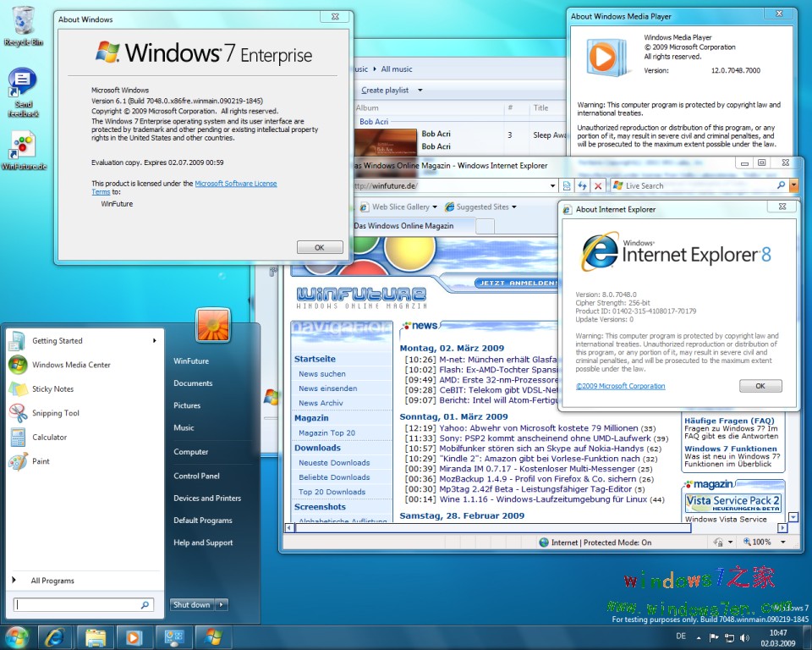The width and height of the screenshot is (812, 650).
Task: Expand the Create playlist dropdown
Action: click(x=420, y=91)
